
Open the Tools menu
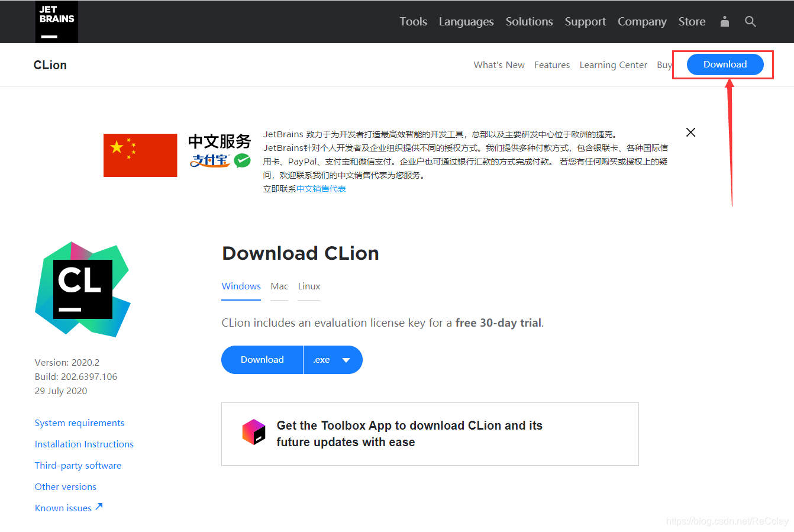pos(413,22)
